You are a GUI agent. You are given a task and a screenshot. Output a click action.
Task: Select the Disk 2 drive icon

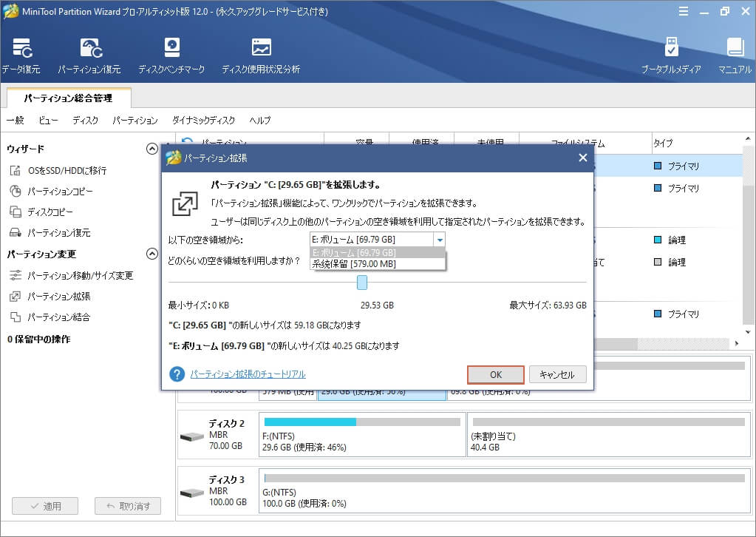click(192, 436)
